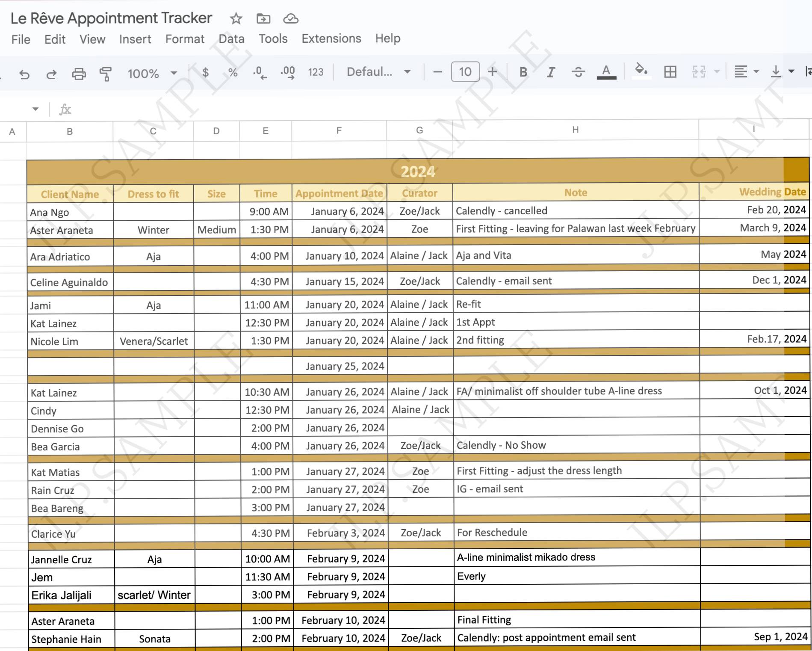Select the cell reading Calendly - cancelled
This screenshot has width=812, height=651.
click(576, 210)
